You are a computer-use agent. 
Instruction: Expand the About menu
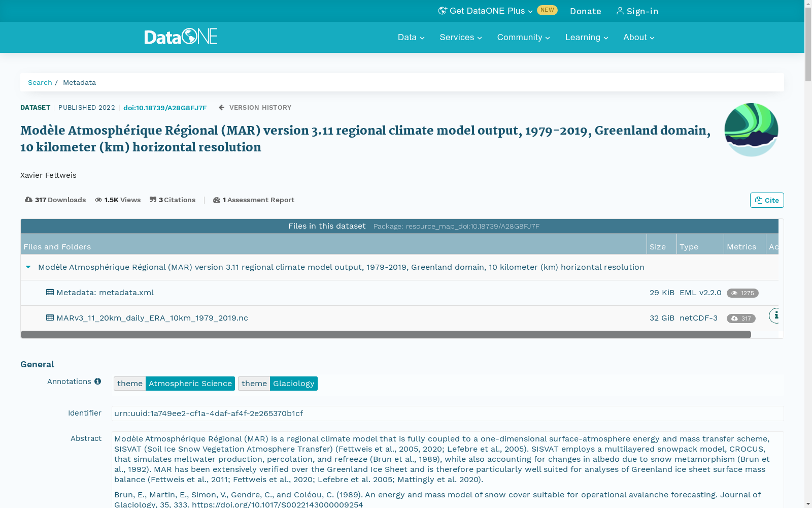coord(639,37)
